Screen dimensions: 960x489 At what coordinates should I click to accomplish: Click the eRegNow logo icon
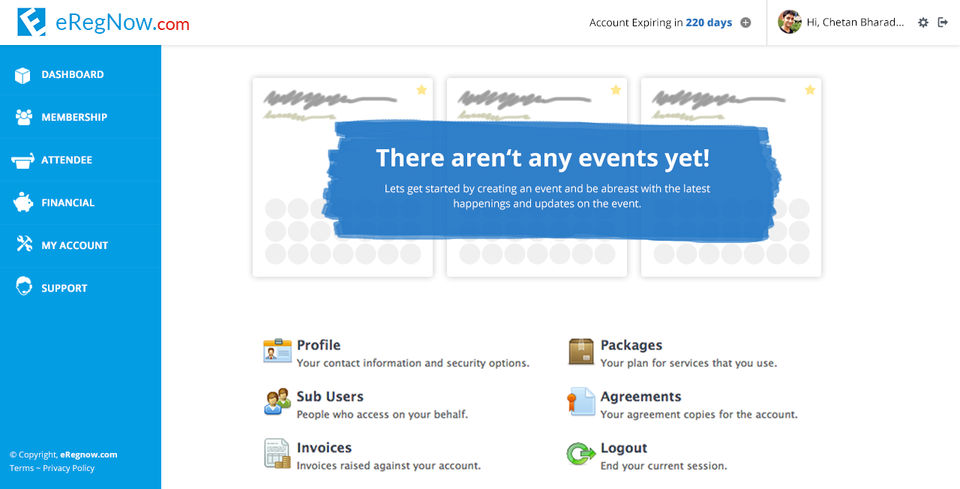pyautogui.click(x=31, y=22)
